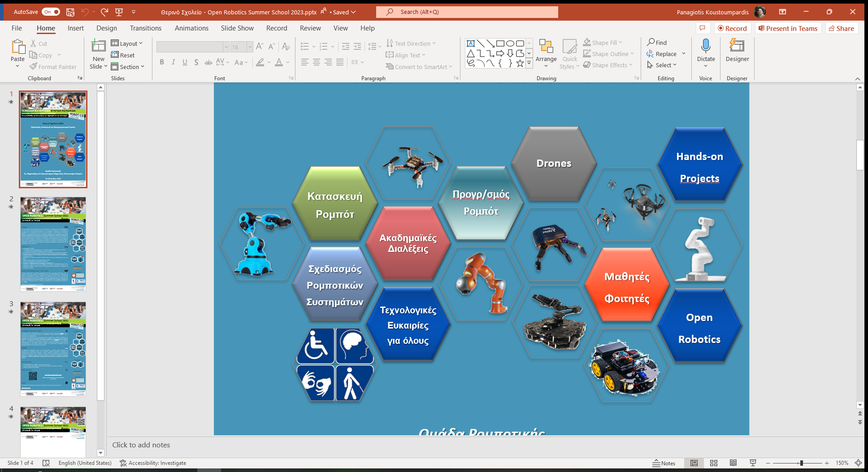Click the zoom slider handle
This screenshot has height=472, width=868.
(x=801, y=463)
